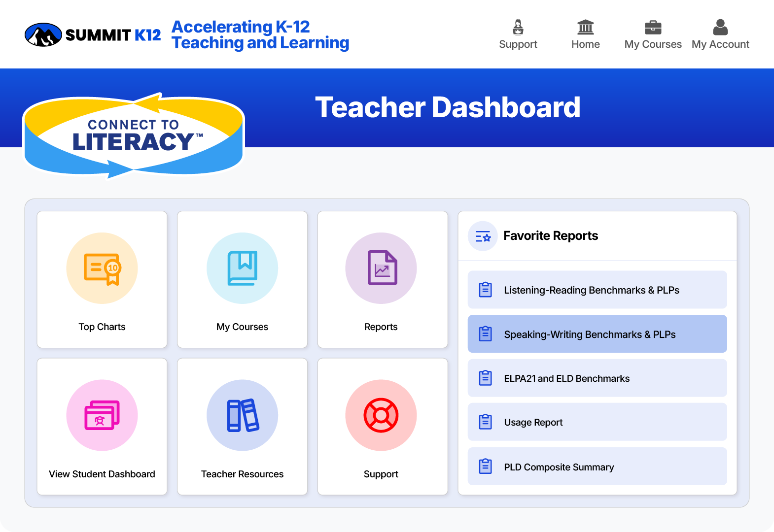Select the Support label in top navigation

(518, 44)
